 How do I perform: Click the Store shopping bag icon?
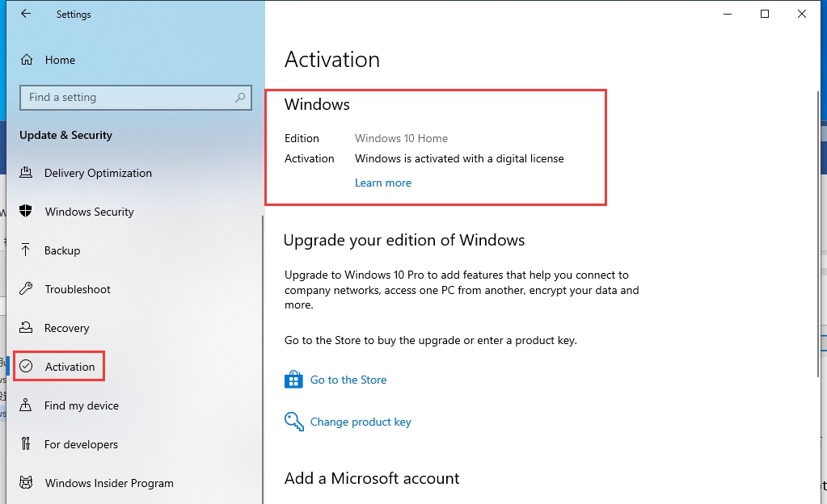tap(293, 380)
